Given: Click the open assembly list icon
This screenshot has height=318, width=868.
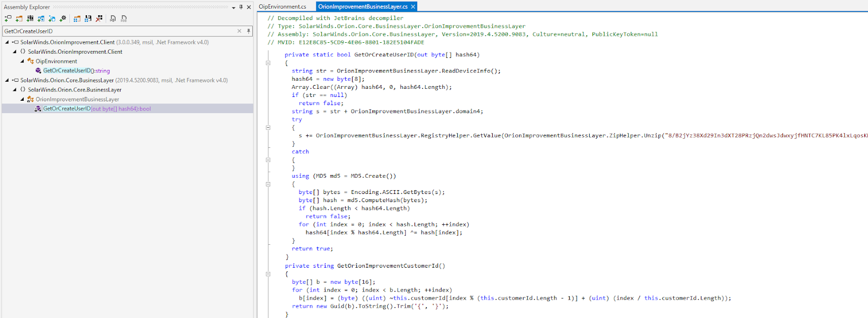Looking at the screenshot, I should pyautogui.click(x=77, y=18).
